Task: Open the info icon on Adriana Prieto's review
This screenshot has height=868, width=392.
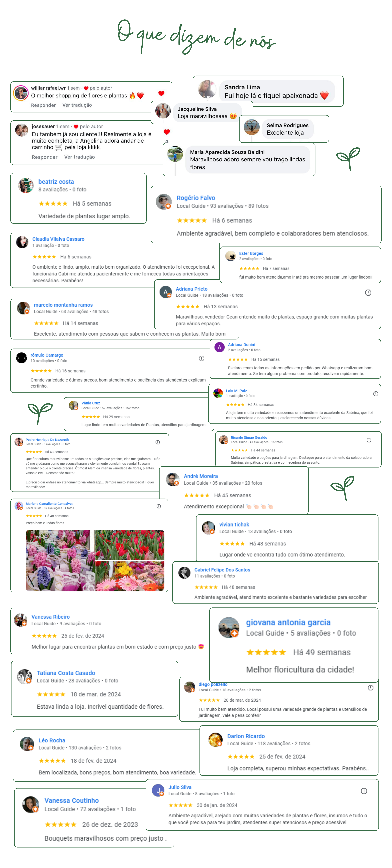Action: (x=368, y=293)
